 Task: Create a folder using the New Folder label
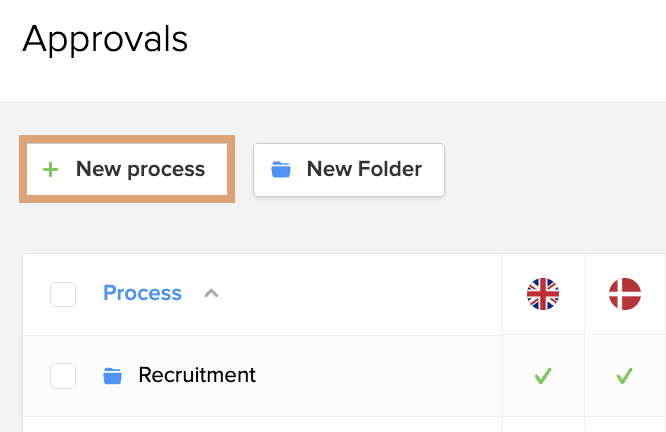point(364,169)
